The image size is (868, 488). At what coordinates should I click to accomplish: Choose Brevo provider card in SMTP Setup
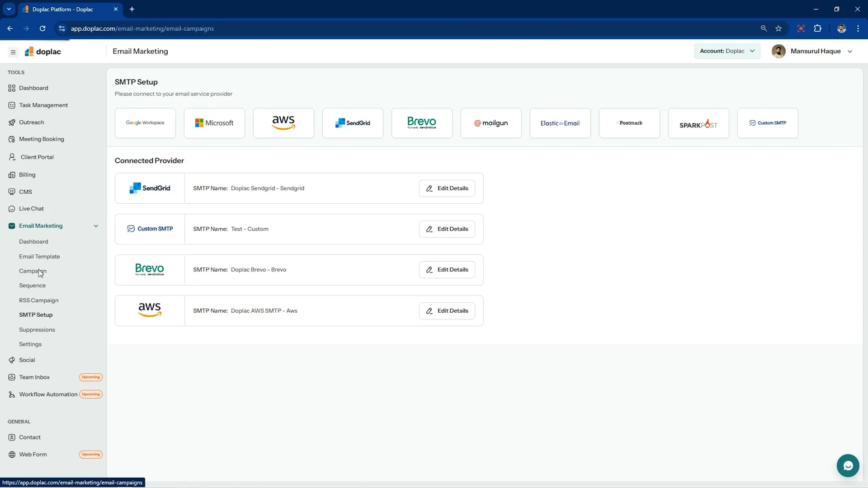click(422, 123)
